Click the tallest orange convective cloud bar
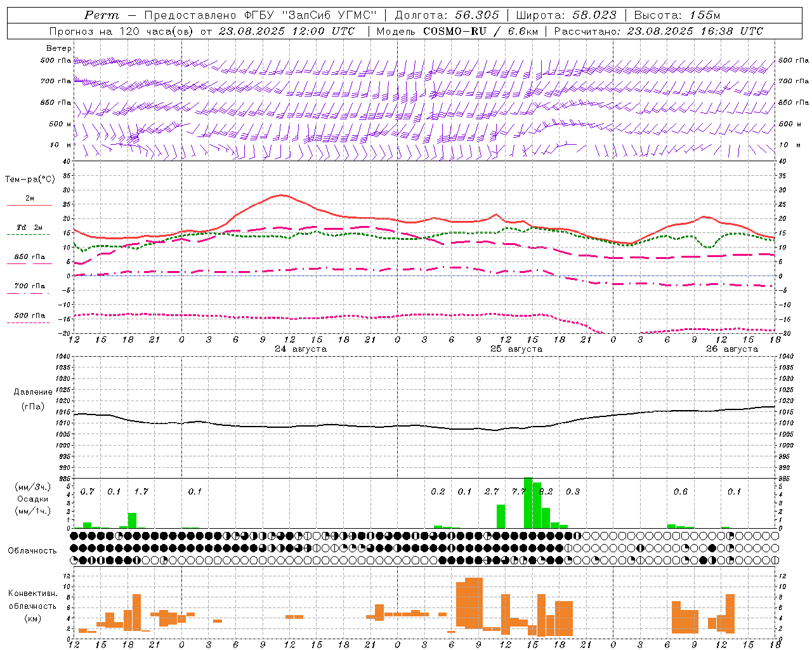 (x=474, y=603)
